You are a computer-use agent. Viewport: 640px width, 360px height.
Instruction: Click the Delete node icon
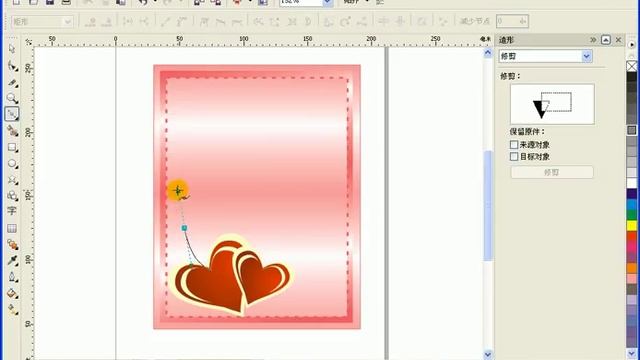107,22
